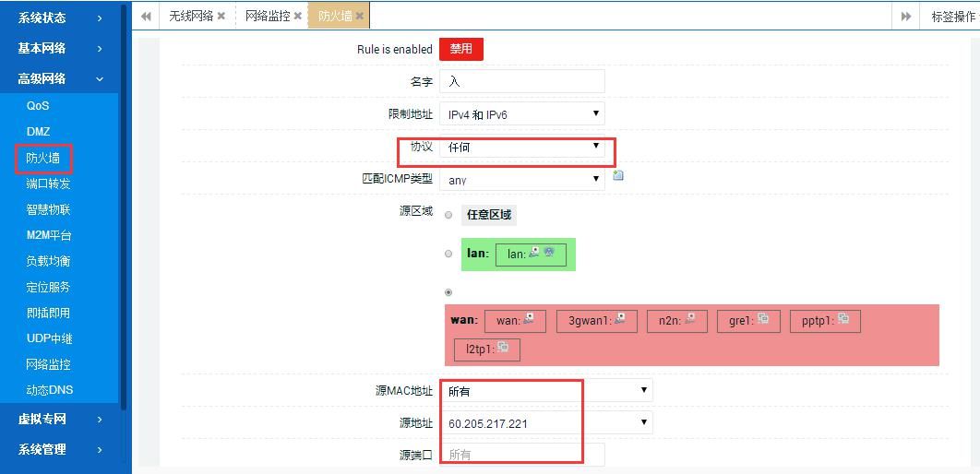Click the add icon next to ICMP type
The height and width of the screenshot is (474, 980).
618,175
